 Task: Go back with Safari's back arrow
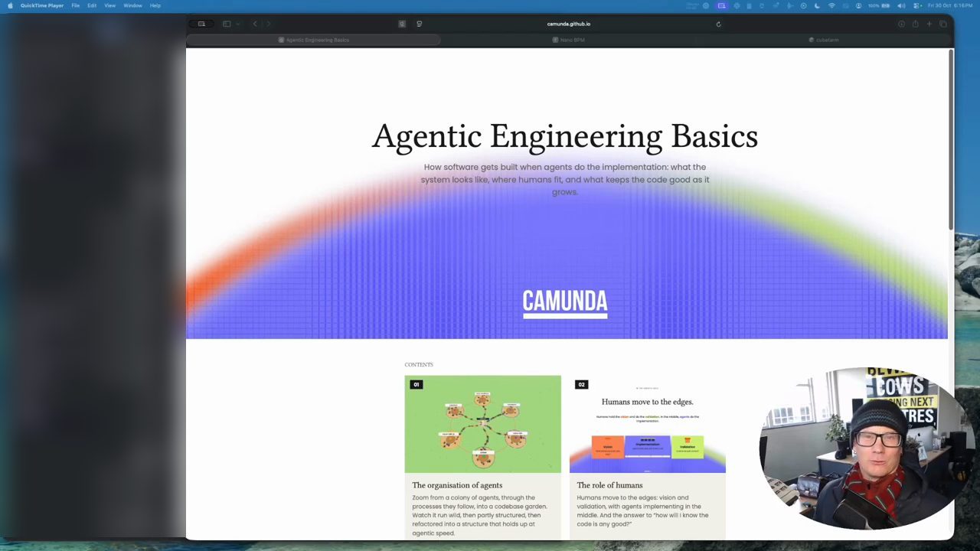[x=255, y=24]
